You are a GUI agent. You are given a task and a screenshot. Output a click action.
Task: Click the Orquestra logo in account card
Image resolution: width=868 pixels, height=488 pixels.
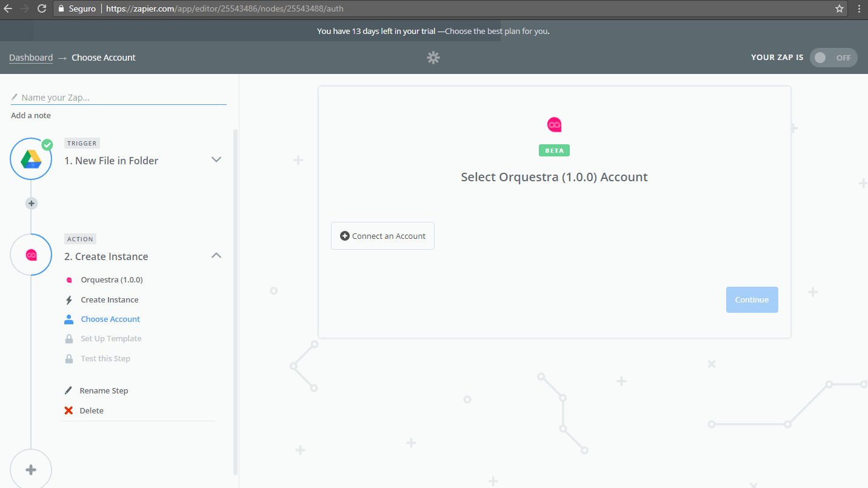pos(554,124)
